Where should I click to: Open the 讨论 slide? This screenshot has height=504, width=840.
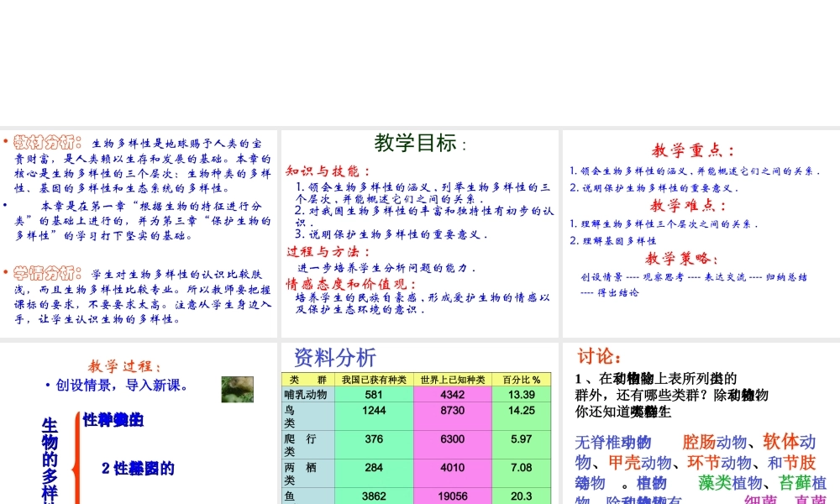(701, 423)
